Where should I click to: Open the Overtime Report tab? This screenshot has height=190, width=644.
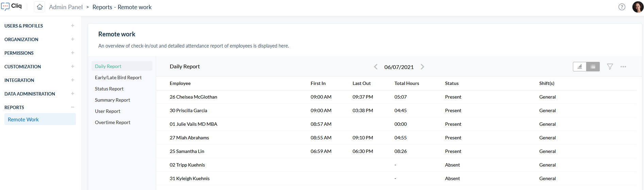(x=113, y=122)
